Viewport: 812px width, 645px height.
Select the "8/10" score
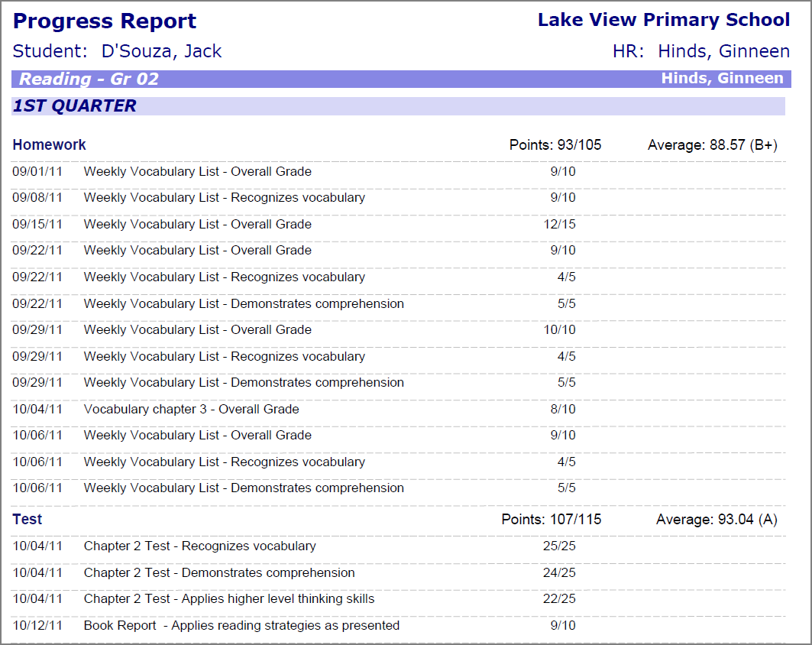click(563, 410)
